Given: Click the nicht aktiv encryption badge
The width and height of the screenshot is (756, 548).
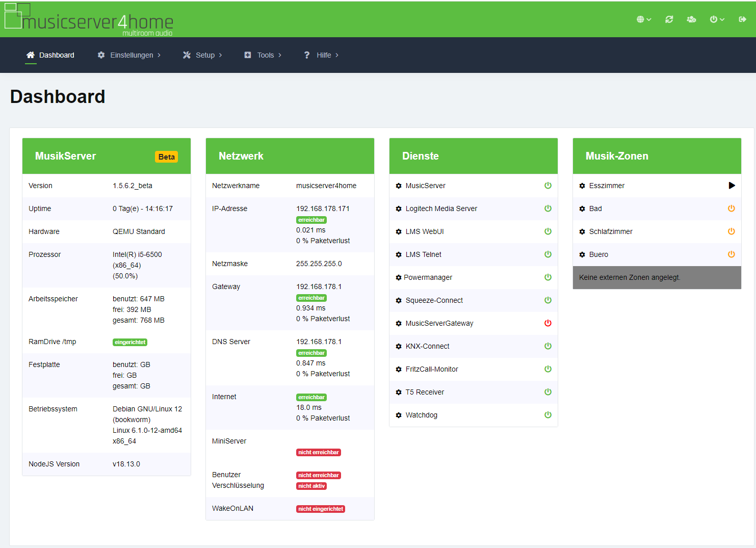Looking at the screenshot, I should pyautogui.click(x=311, y=486).
